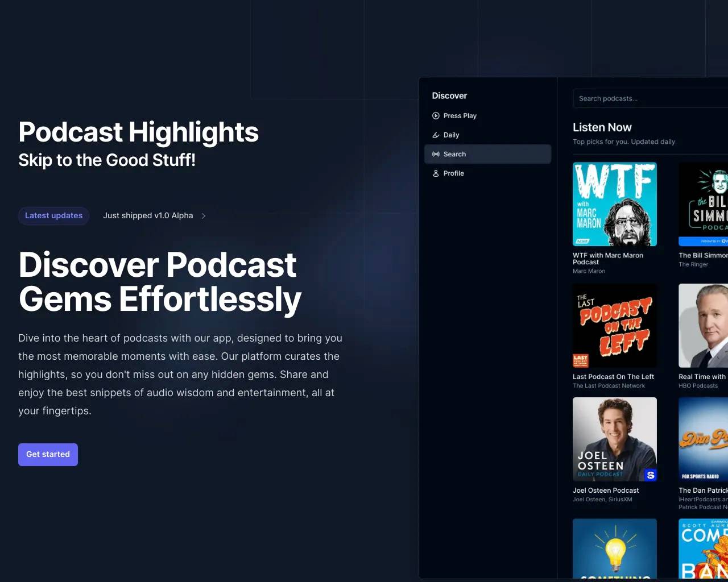Screen dimensions: 728x582
Task: Open the Profile menu item
Action: (x=487, y=173)
